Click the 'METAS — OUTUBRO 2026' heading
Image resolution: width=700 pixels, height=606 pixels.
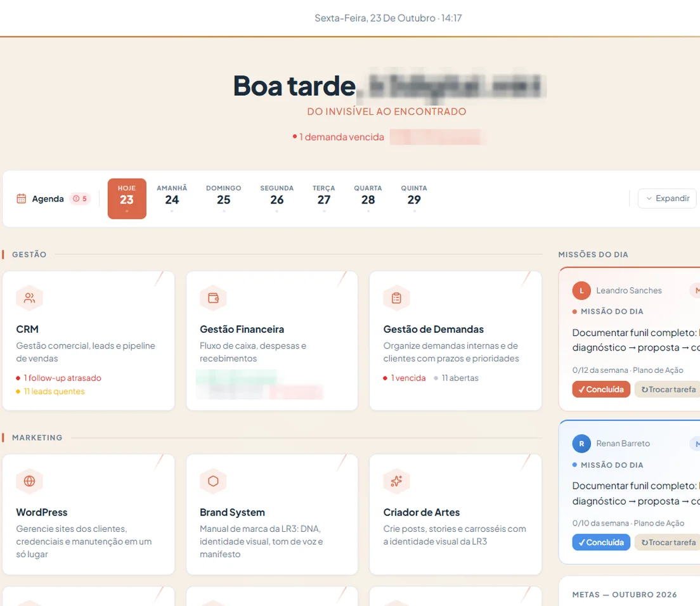pyautogui.click(x=625, y=595)
